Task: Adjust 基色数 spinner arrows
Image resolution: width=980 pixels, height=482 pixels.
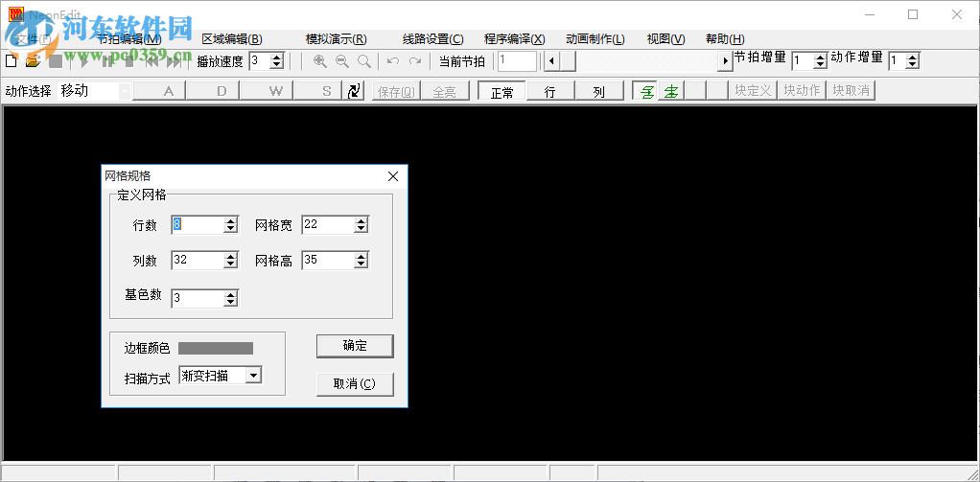Action: click(x=231, y=298)
